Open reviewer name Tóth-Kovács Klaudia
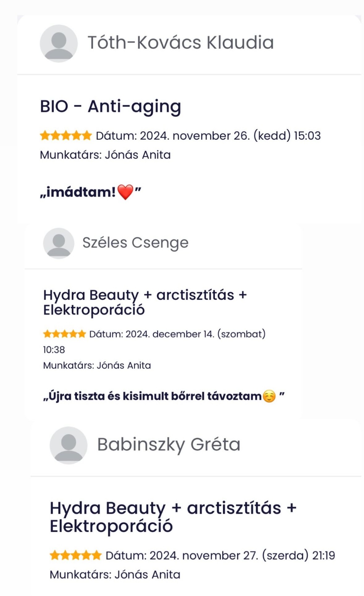This screenshot has width=364, height=596. (x=181, y=43)
